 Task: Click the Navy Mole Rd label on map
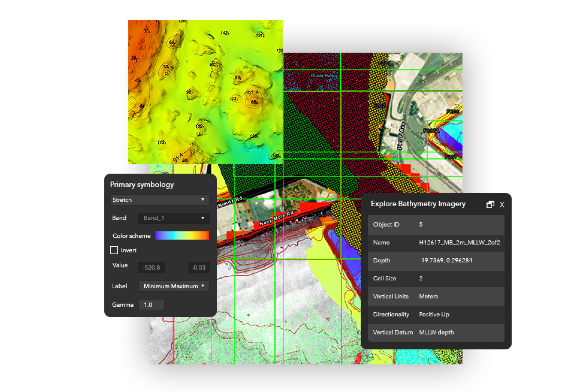tap(276, 218)
